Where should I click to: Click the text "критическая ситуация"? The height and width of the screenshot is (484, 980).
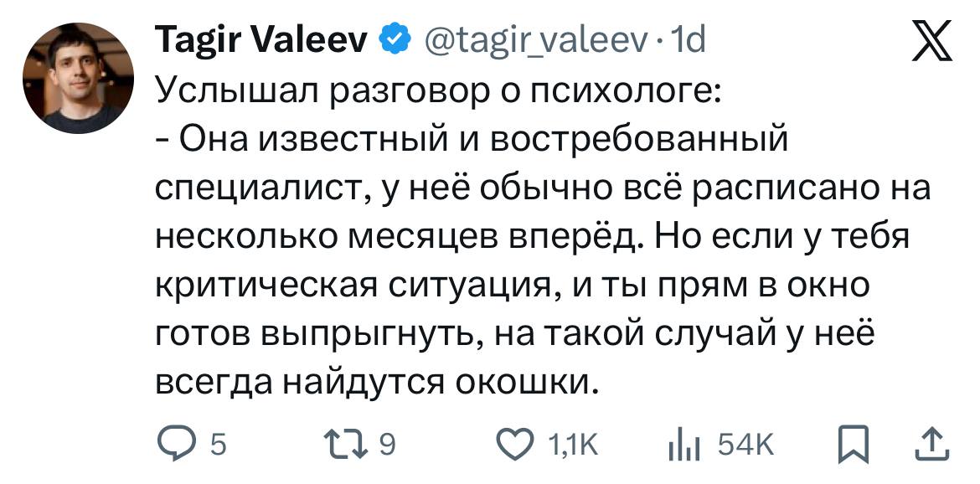pos(351,286)
